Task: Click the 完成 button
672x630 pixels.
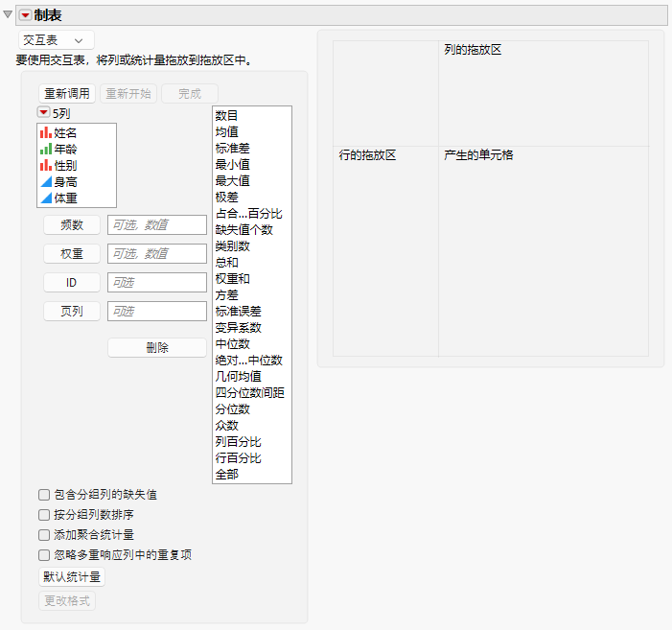Action: pyautogui.click(x=190, y=93)
